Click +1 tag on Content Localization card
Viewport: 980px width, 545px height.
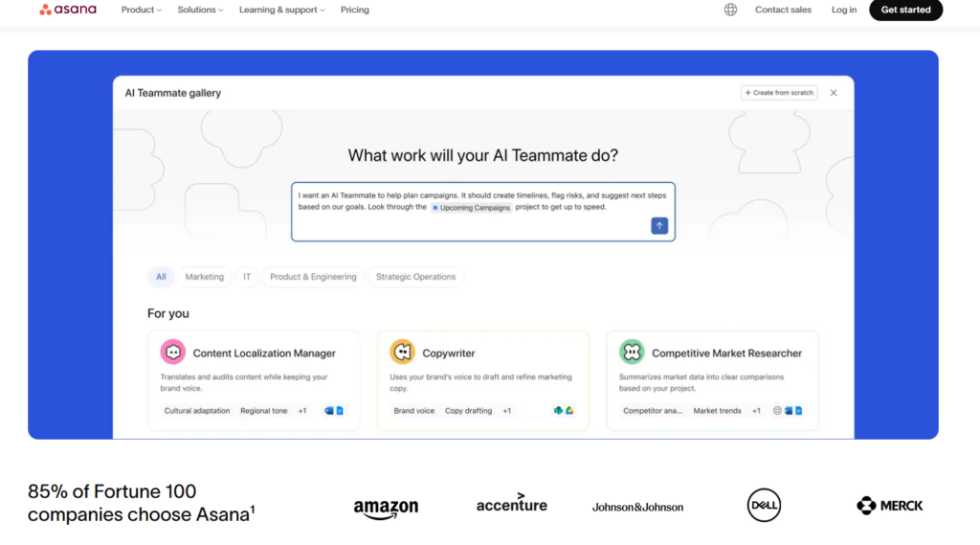point(302,411)
